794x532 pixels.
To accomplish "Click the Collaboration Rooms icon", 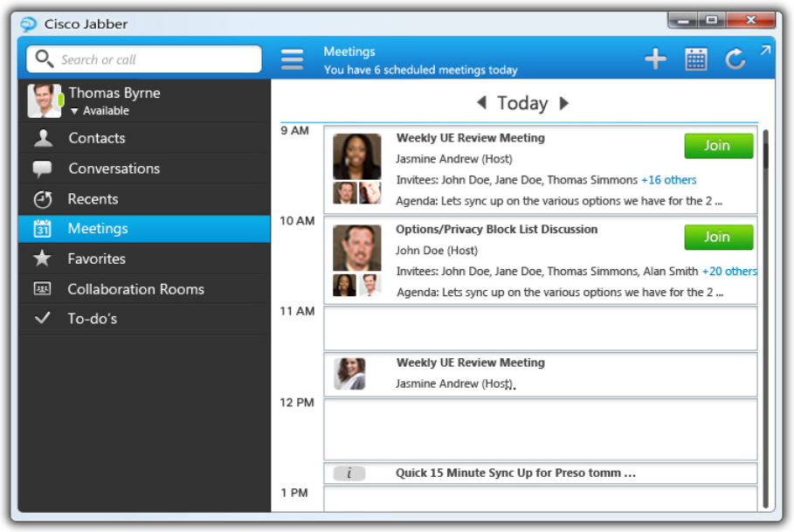I will 42,288.
